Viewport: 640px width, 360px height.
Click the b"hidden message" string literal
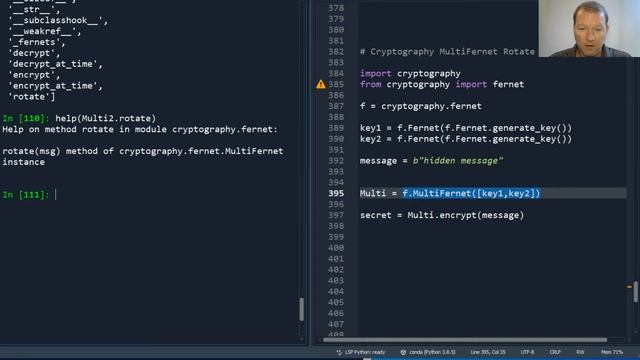458,160
